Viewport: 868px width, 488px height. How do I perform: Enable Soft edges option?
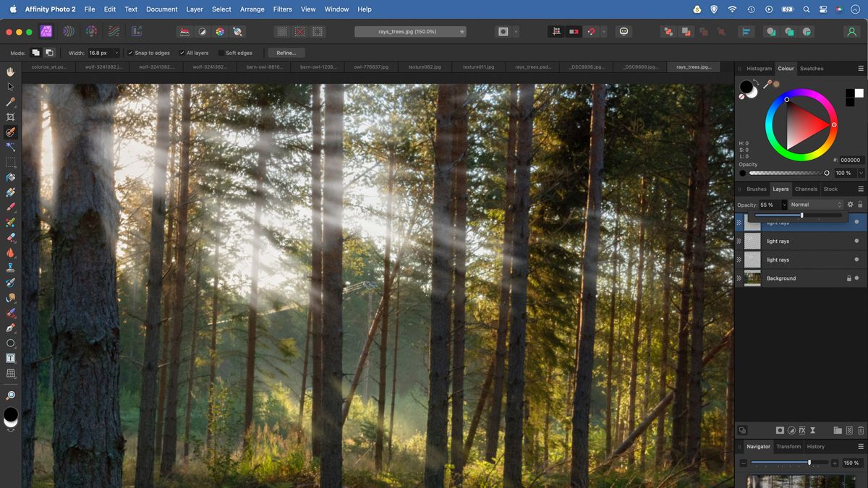tap(221, 52)
